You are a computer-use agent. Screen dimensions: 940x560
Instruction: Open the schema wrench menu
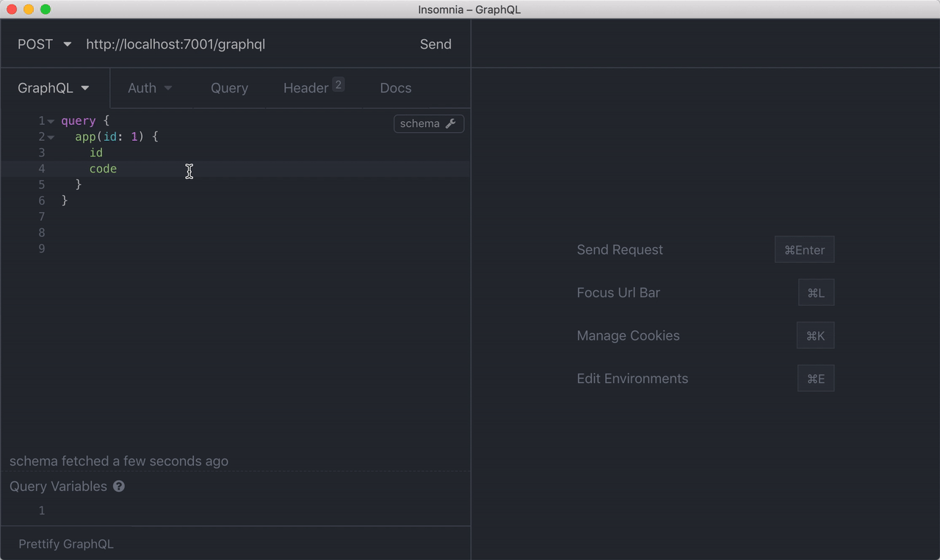429,123
